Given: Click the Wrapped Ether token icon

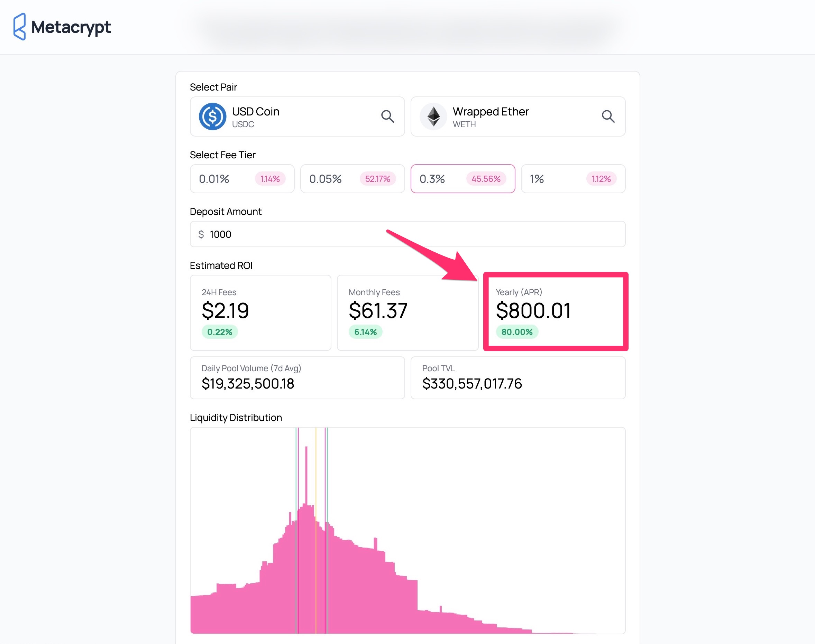Looking at the screenshot, I should tap(433, 116).
